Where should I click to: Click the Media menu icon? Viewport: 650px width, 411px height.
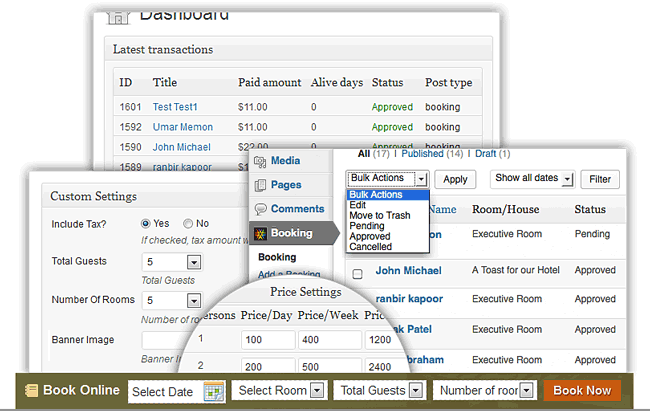pos(260,161)
